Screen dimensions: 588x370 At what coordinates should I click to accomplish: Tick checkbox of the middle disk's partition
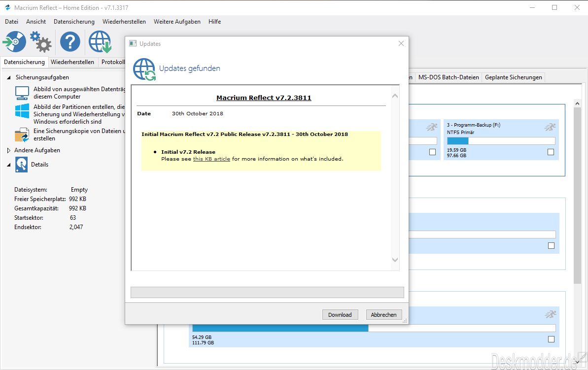coord(551,245)
